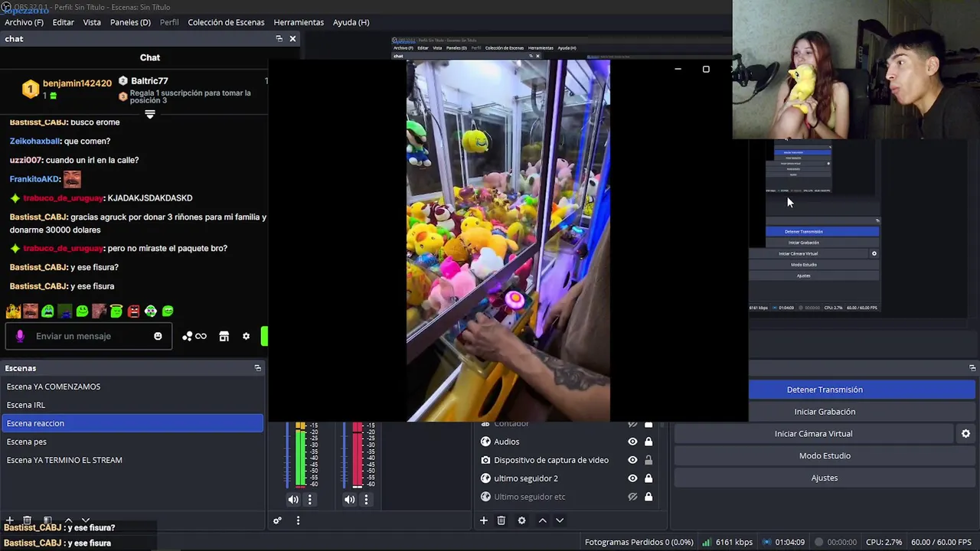This screenshot has width=980, height=551.
Task: Lock Dispositivo de captura de video source
Action: click(x=648, y=460)
